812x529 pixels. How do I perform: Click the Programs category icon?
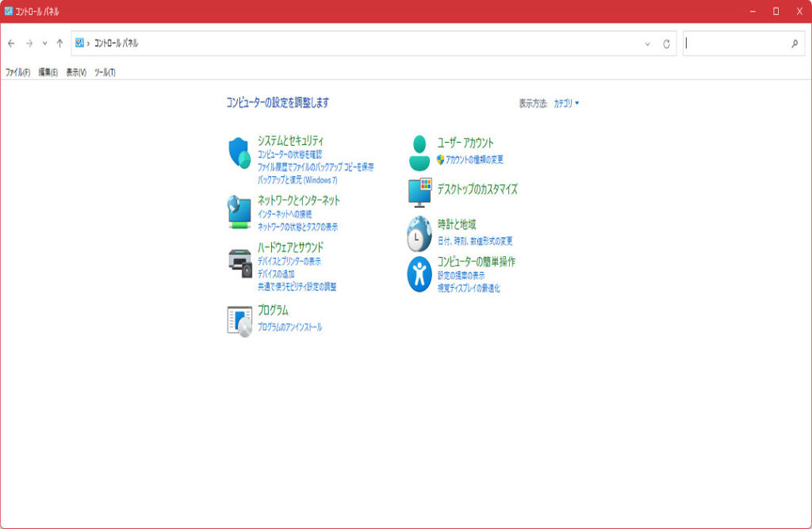tap(239, 320)
